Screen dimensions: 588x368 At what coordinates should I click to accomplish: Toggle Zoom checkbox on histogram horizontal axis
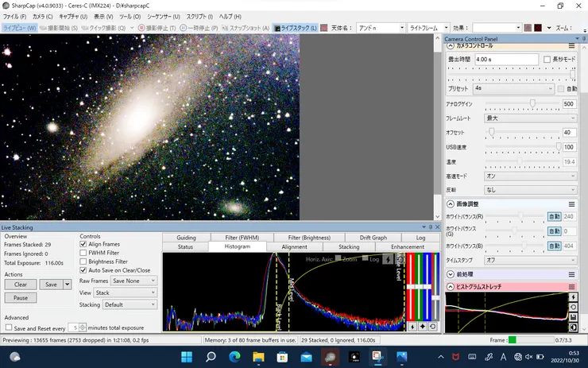pos(338,258)
